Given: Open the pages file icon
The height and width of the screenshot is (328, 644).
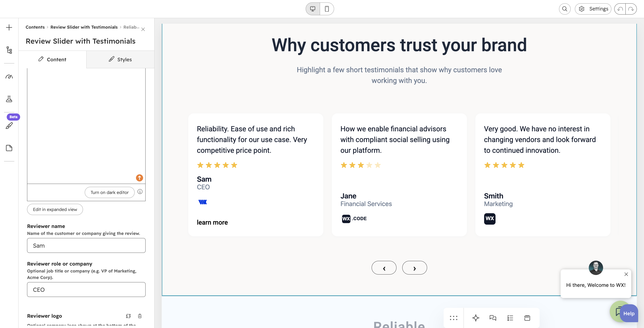Looking at the screenshot, I should (x=9, y=148).
